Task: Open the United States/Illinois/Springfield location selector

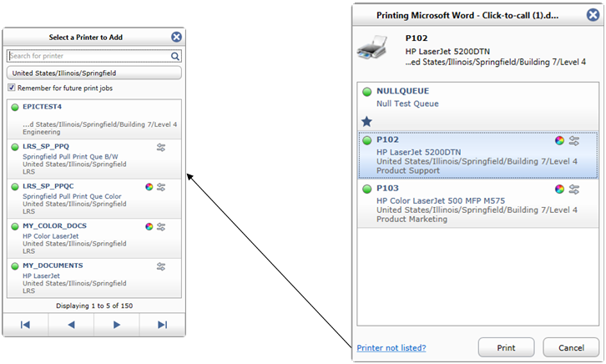Action: click(94, 73)
